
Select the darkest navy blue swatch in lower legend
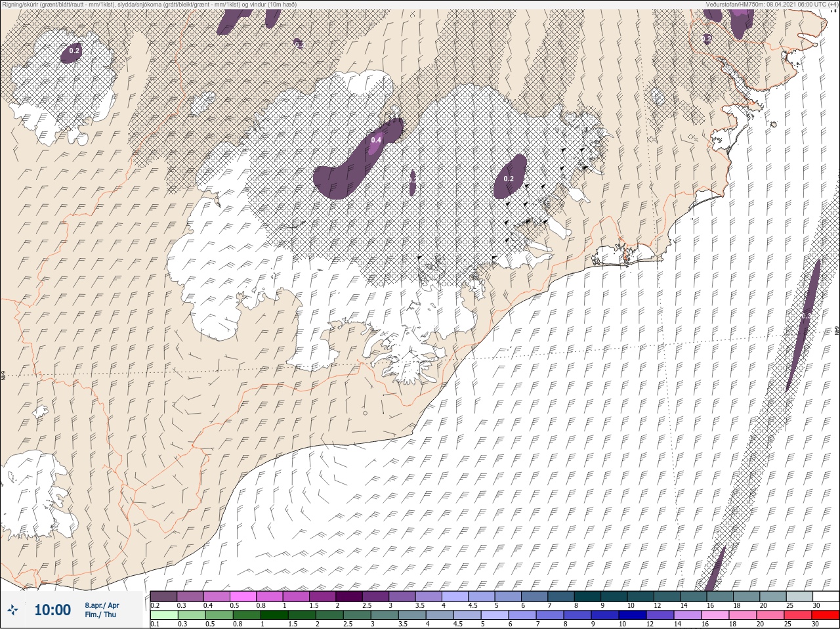pos(633,616)
